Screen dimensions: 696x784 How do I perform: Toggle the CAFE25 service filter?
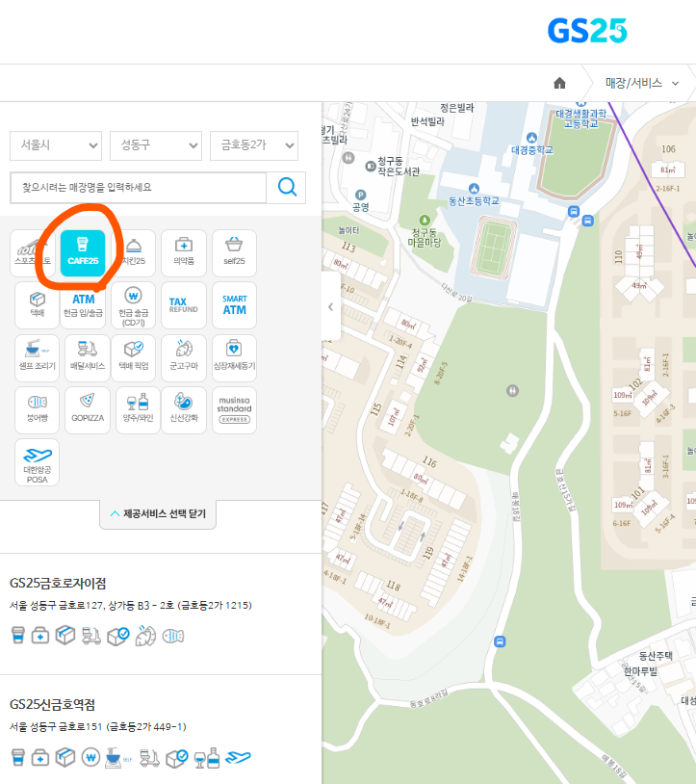[x=83, y=253]
